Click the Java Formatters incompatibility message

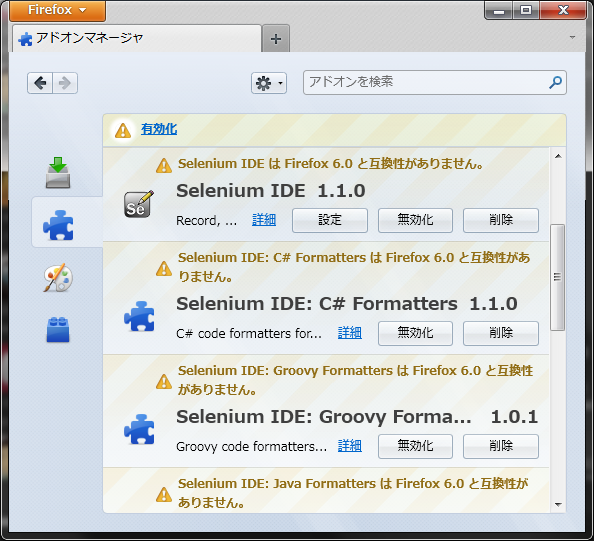(x=353, y=493)
